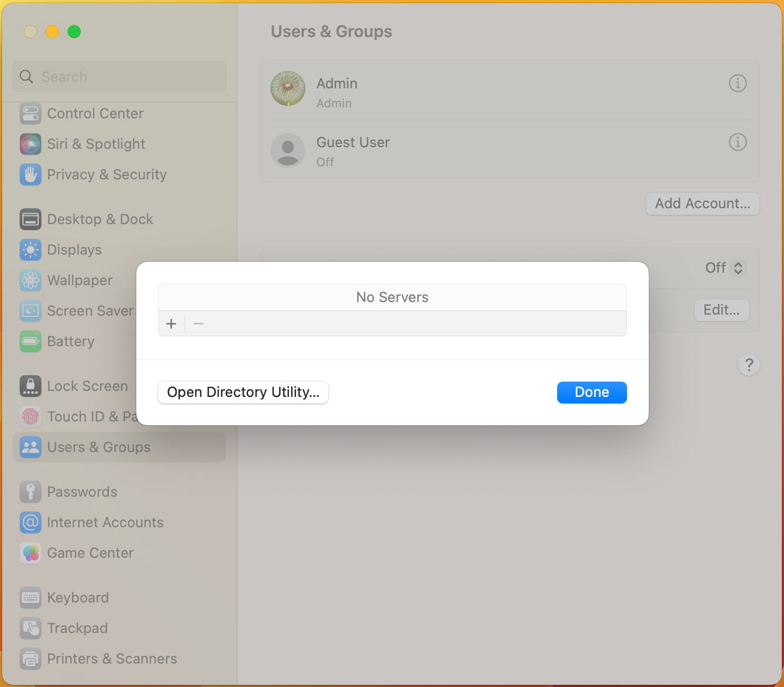Click the Wallpaper flower icon

[31, 280]
